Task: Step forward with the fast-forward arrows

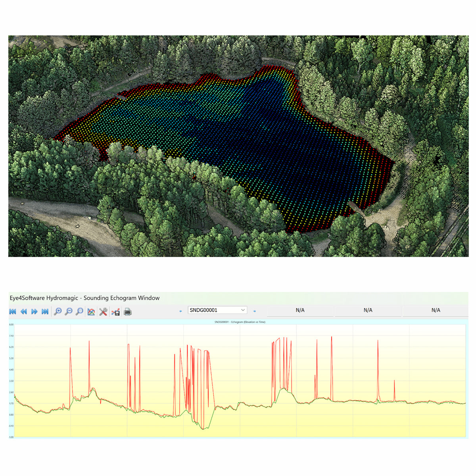Action: point(35,312)
